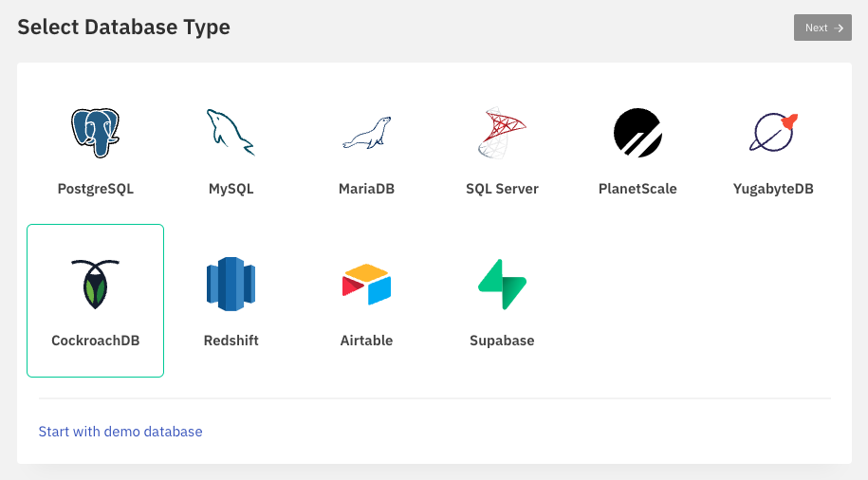Viewport: 868px width, 480px height.
Task: Click the Redshift label text
Action: pyautogui.click(x=231, y=341)
